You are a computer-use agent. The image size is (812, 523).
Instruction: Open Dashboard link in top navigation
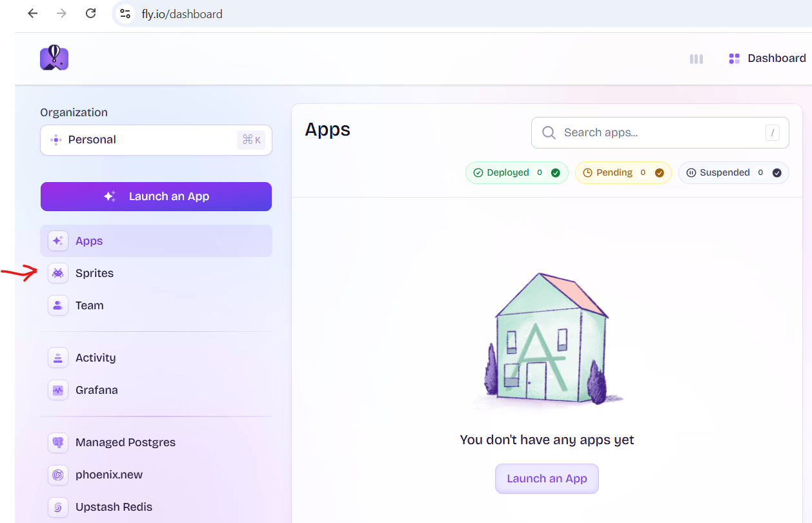[776, 58]
